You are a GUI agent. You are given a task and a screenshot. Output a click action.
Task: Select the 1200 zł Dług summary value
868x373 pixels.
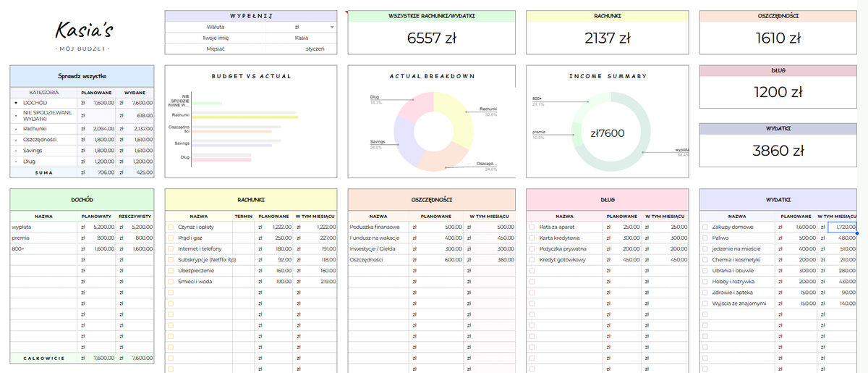coord(778,92)
